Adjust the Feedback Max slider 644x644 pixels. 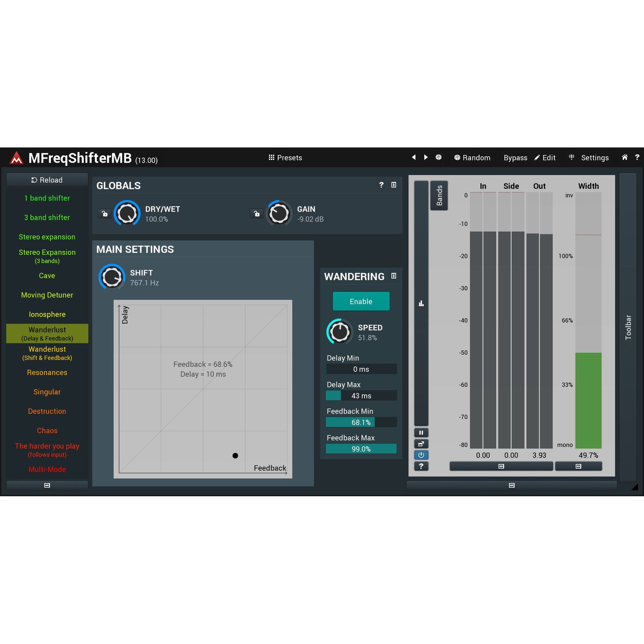[x=361, y=449]
